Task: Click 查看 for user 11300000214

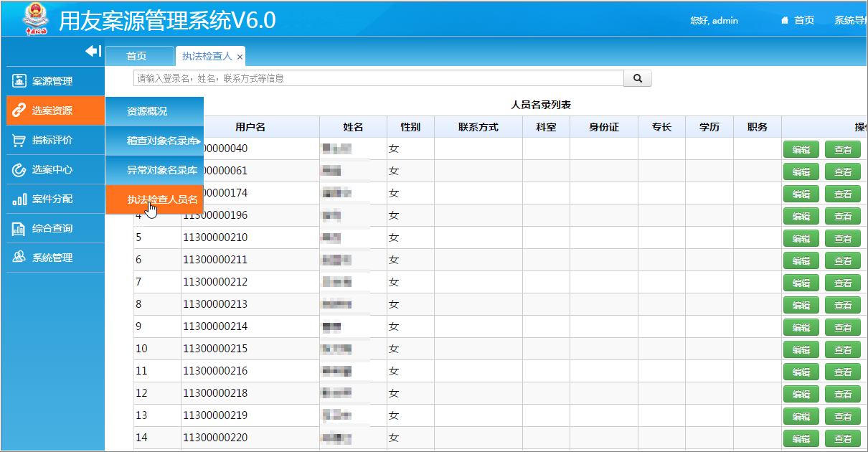Action: point(843,327)
